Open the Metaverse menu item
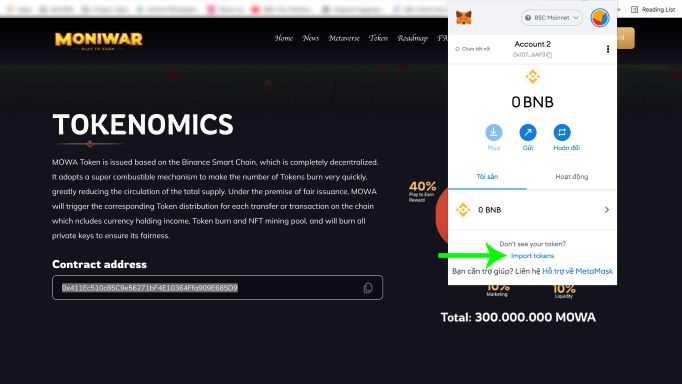 (x=344, y=38)
